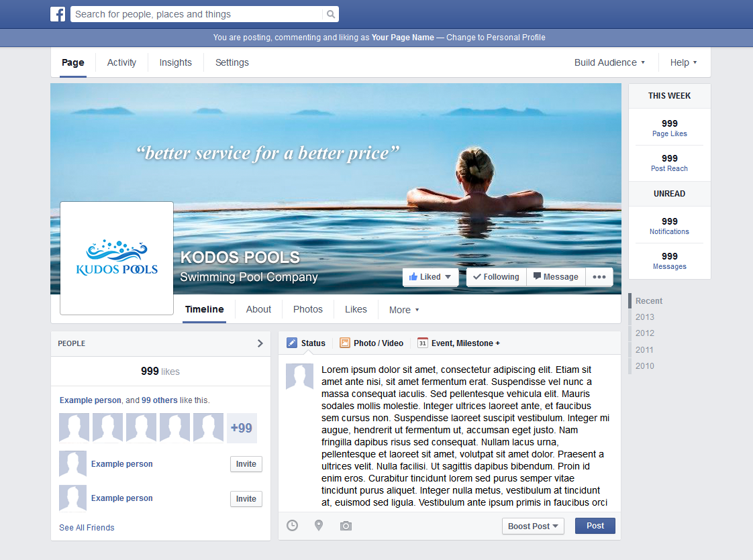Viewport: 753px width, 560px height.
Task: Invite the first Example person
Action: [246, 463]
